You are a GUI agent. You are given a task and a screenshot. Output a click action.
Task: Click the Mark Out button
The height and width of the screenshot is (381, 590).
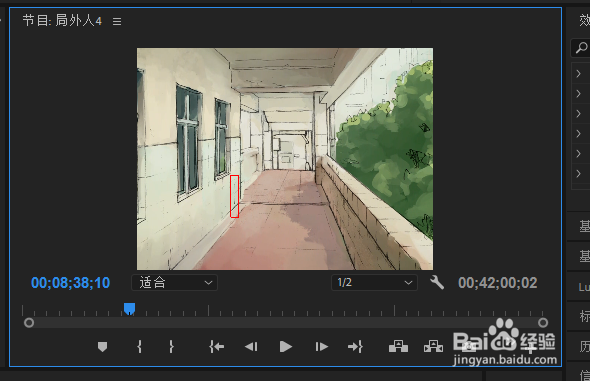[171, 346]
